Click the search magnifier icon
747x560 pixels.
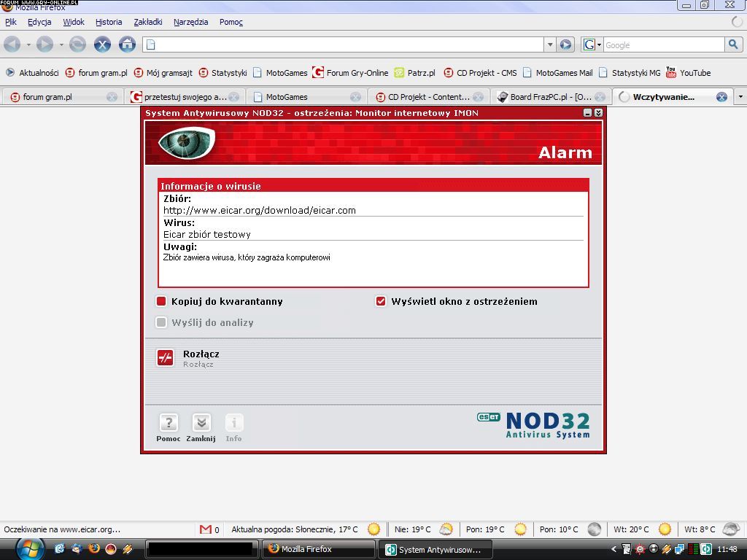click(732, 44)
